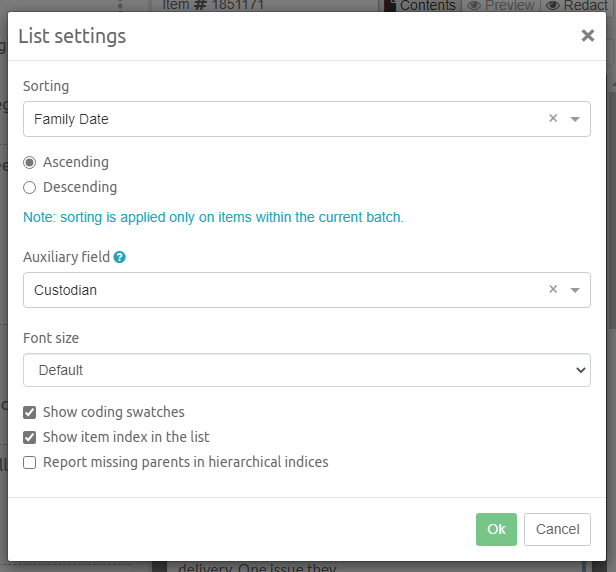Close the List settings dialog
The width and height of the screenshot is (616, 572).
587,36
